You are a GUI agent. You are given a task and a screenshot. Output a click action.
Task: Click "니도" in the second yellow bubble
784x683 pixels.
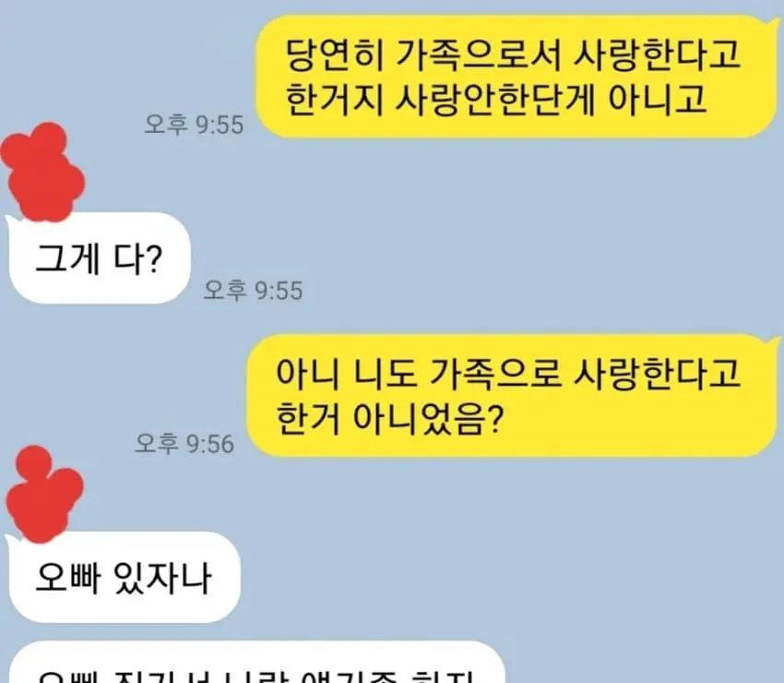pyautogui.click(x=386, y=373)
